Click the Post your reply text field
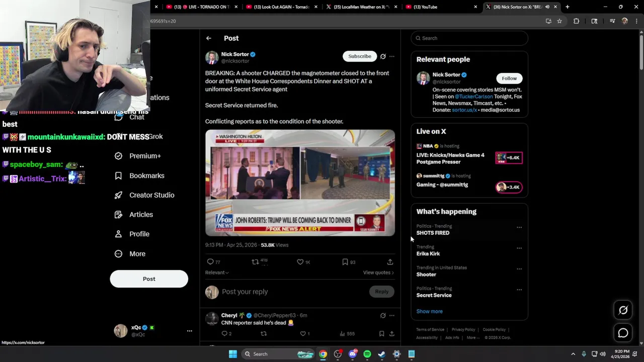This screenshot has width=644, height=362. 294,292
